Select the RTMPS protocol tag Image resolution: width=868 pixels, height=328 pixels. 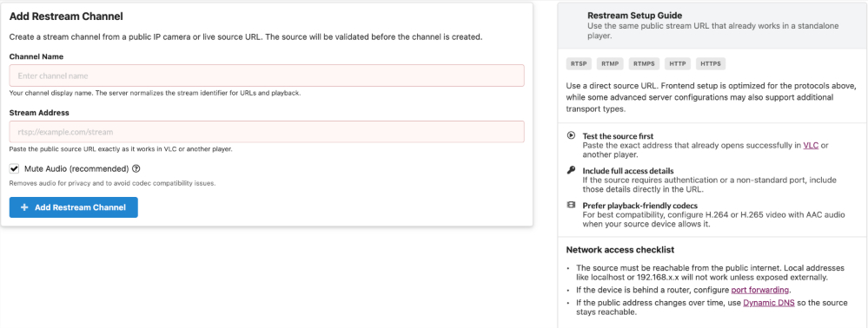pyautogui.click(x=645, y=63)
